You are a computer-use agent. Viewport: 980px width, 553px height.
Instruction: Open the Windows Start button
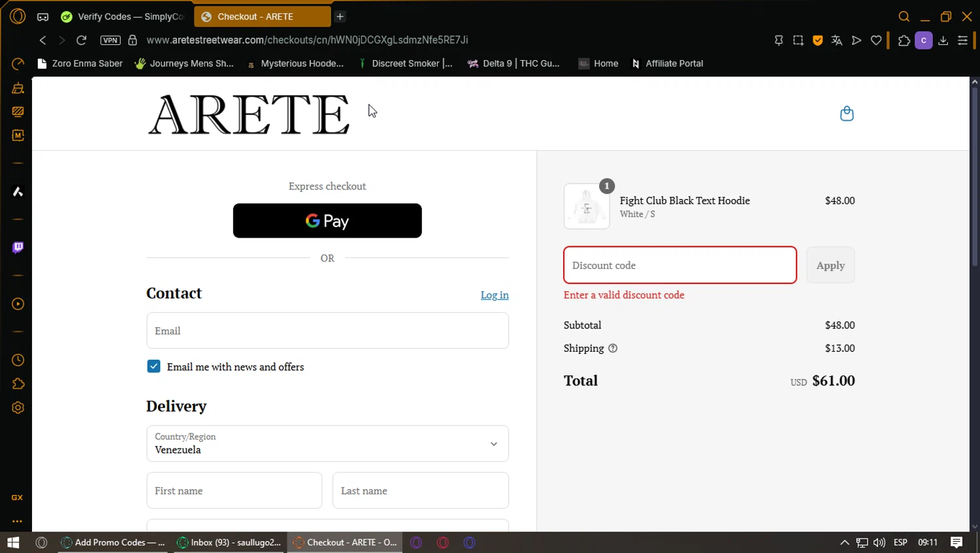click(x=13, y=543)
